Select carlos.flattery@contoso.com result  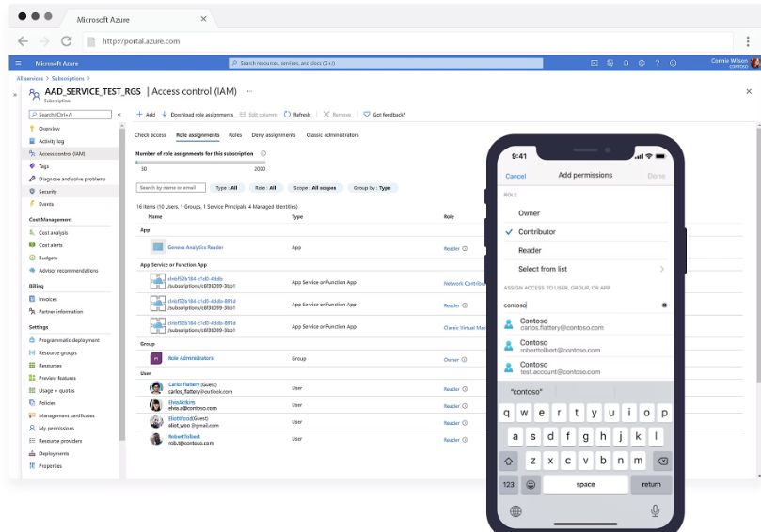coord(585,324)
